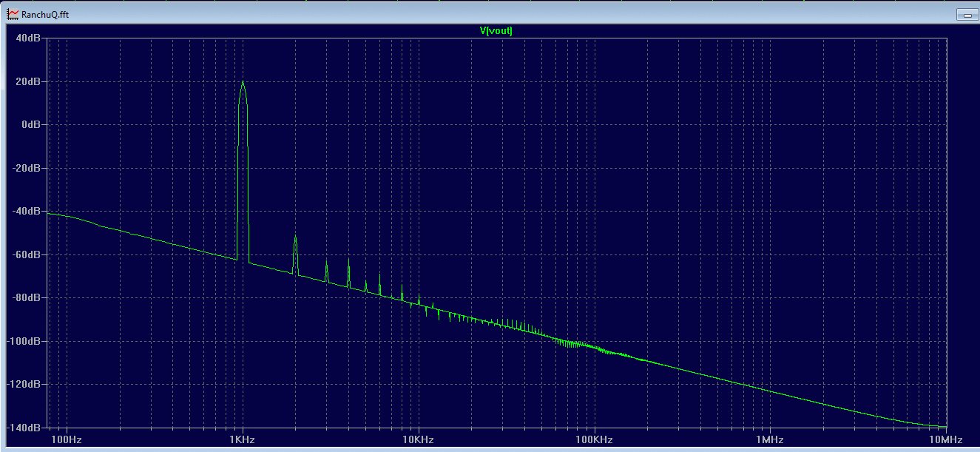Click the RanchuQ.fft window icon
The height and width of the screenshot is (452, 980).
click(12, 14)
